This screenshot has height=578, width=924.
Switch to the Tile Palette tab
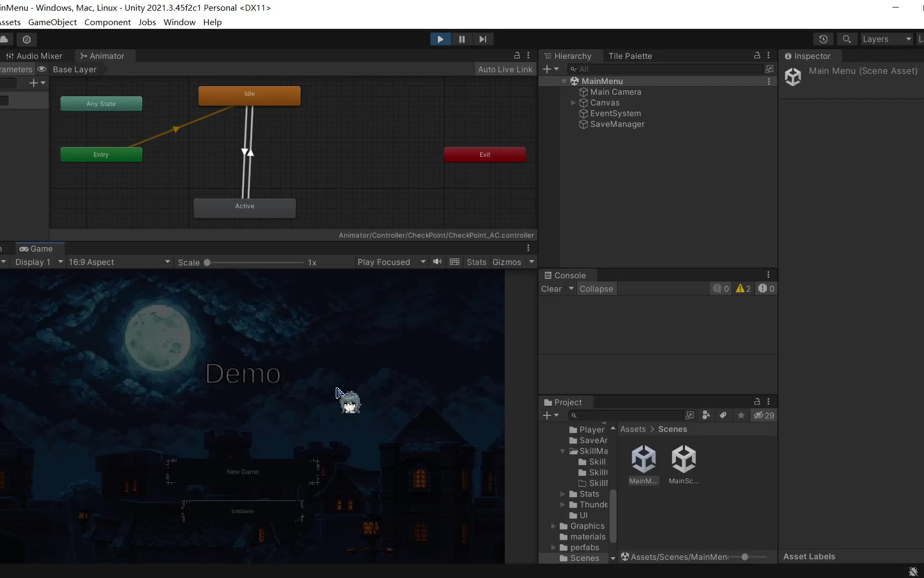630,56
